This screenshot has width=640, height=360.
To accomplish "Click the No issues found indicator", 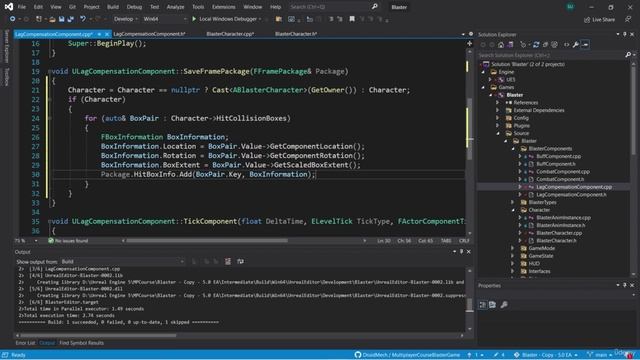I will (x=68, y=241).
